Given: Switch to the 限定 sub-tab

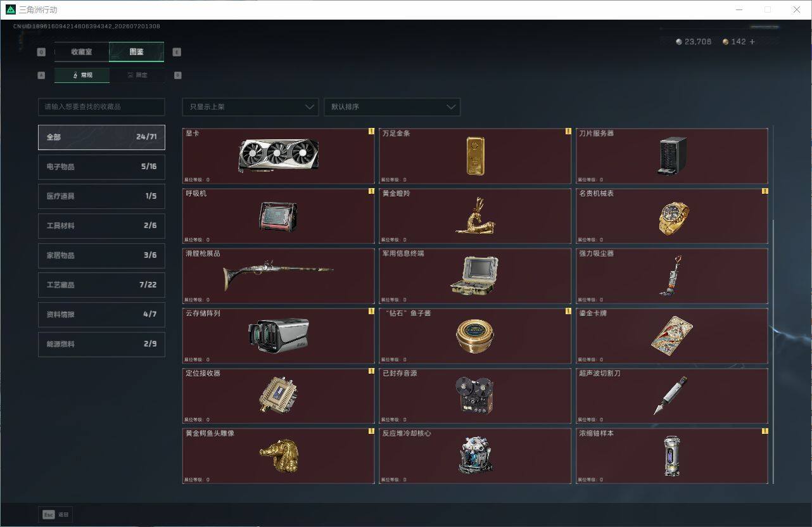Looking at the screenshot, I should [x=137, y=75].
